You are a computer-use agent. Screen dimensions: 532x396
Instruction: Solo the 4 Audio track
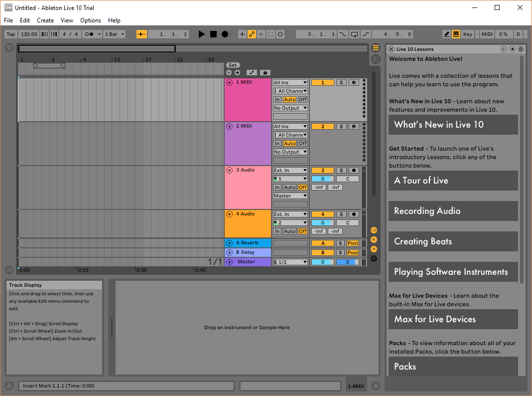341,214
